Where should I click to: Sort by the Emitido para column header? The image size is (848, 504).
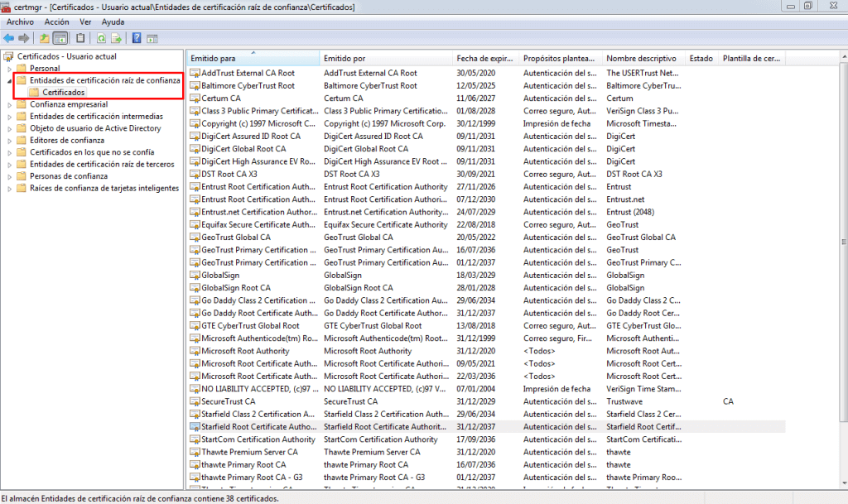click(x=253, y=58)
